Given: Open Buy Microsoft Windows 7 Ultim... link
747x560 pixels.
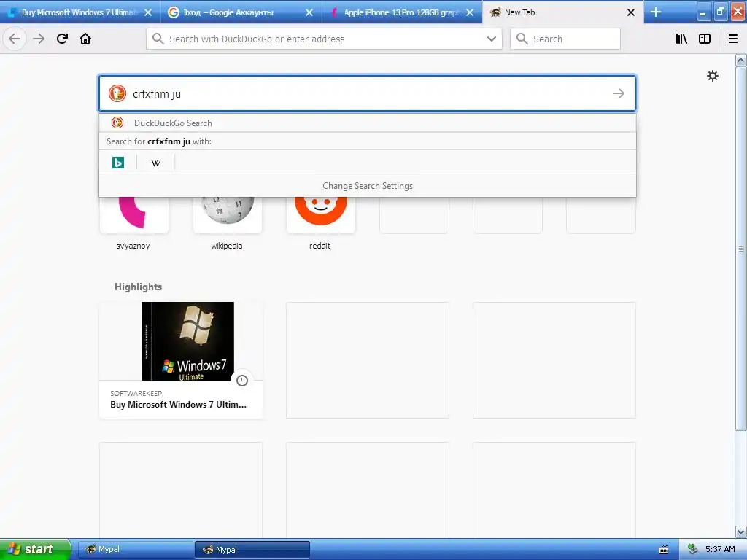Looking at the screenshot, I should [178, 404].
